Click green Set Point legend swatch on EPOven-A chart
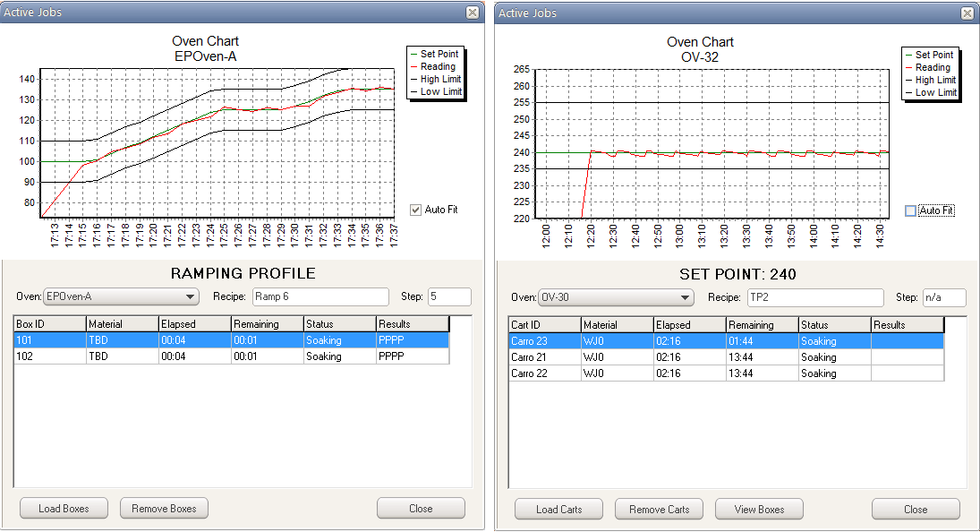Screen dimensions: 980x532 (x=413, y=55)
